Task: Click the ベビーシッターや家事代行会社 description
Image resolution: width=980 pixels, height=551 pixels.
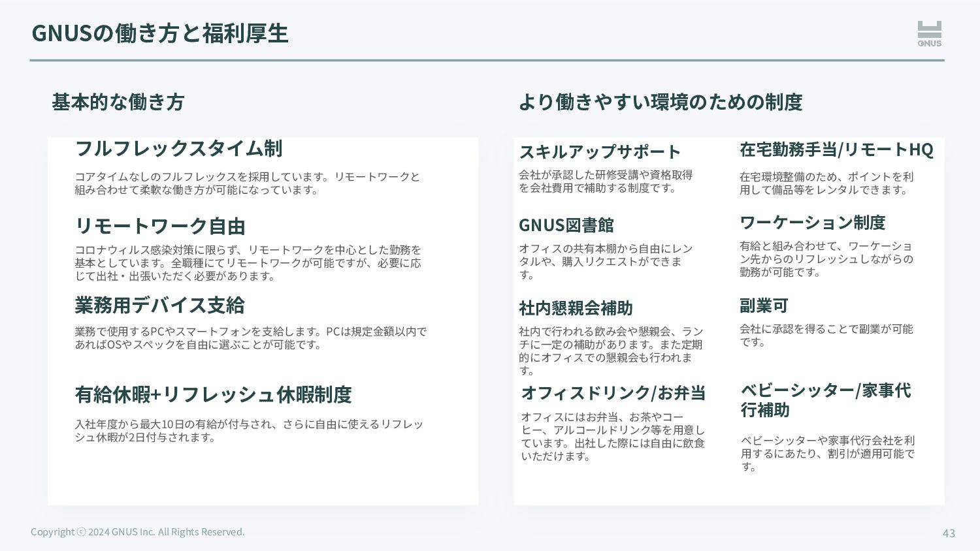Action: point(828,454)
